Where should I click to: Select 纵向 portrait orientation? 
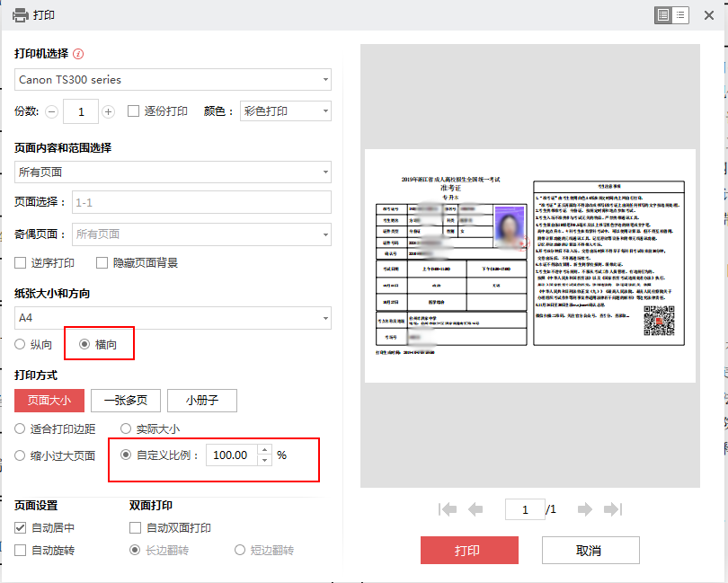tap(21, 344)
